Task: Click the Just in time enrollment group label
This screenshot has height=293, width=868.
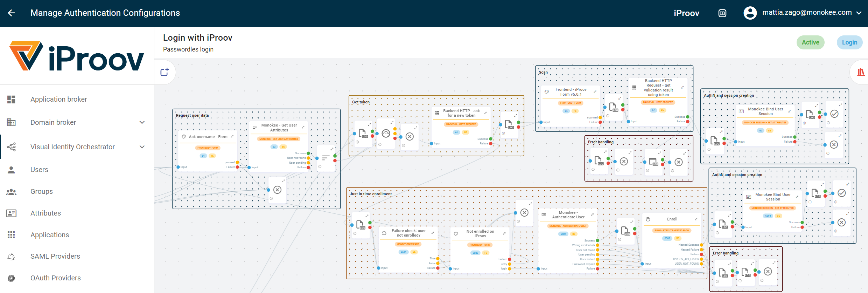Action: 371,194
